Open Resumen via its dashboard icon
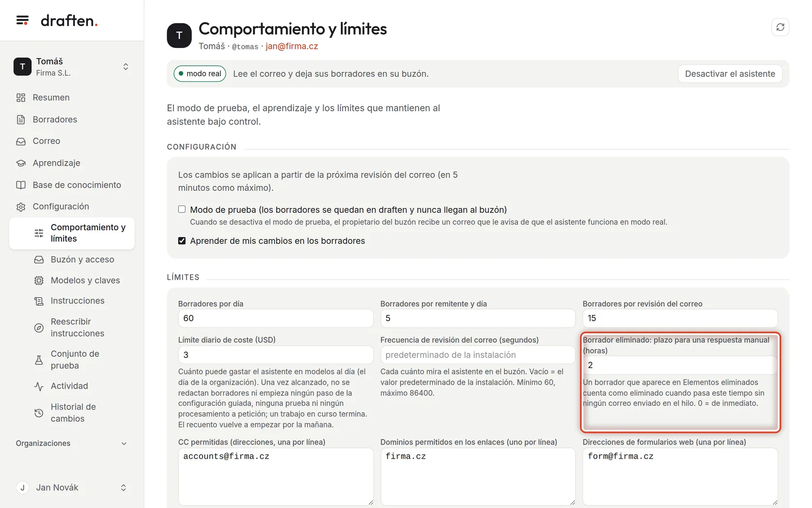Image resolution: width=812 pixels, height=508 pixels. tap(21, 98)
